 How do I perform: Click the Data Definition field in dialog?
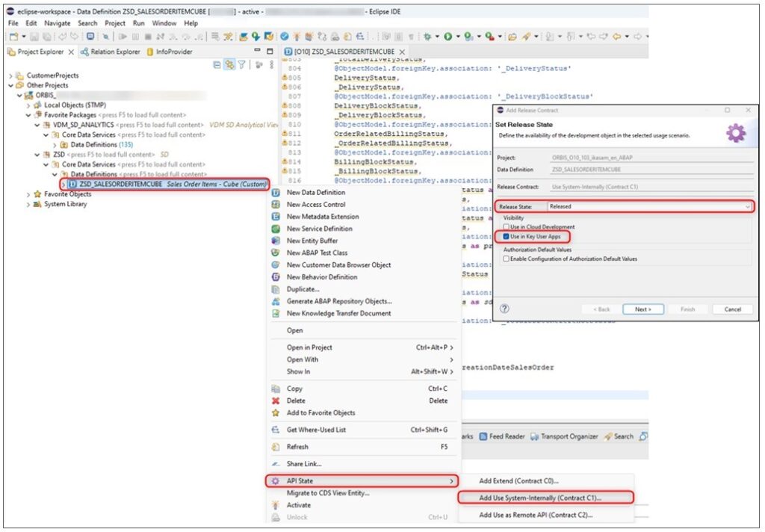pyautogui.click(x=651, y=170)
